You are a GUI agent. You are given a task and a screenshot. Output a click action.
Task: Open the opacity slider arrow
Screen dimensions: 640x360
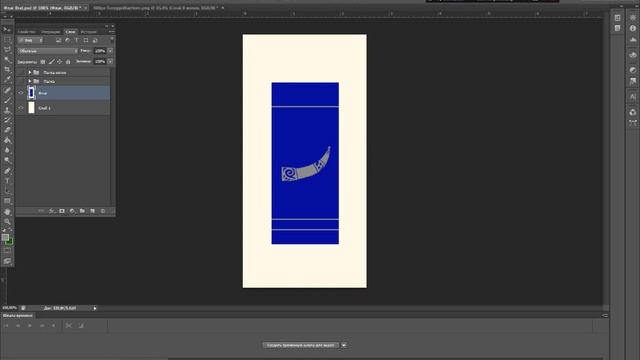pos(110,51)
